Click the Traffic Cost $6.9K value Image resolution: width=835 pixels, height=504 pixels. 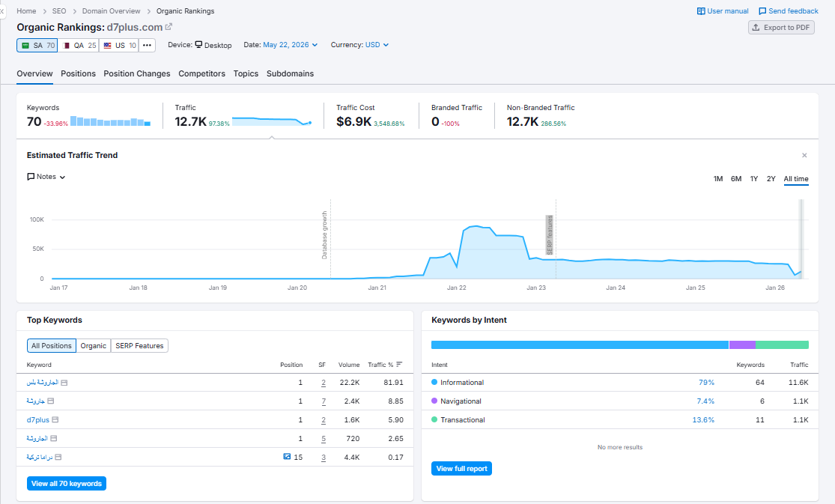point(353,122)
